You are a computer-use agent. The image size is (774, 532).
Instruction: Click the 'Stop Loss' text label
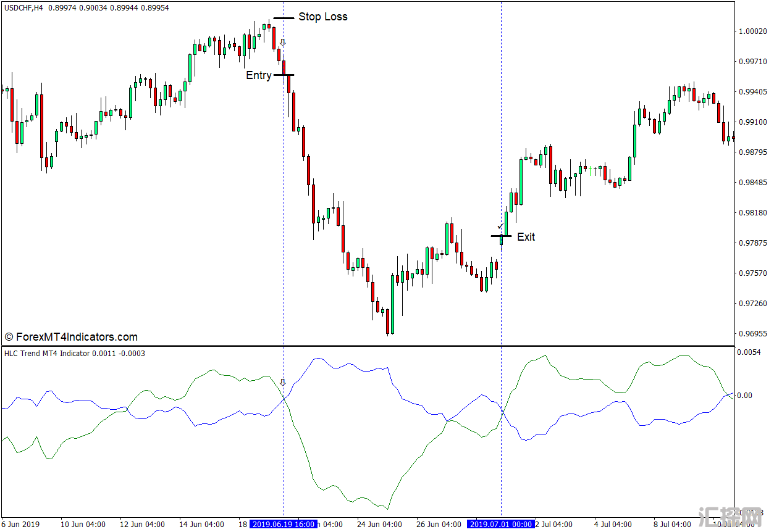(322, 17)
